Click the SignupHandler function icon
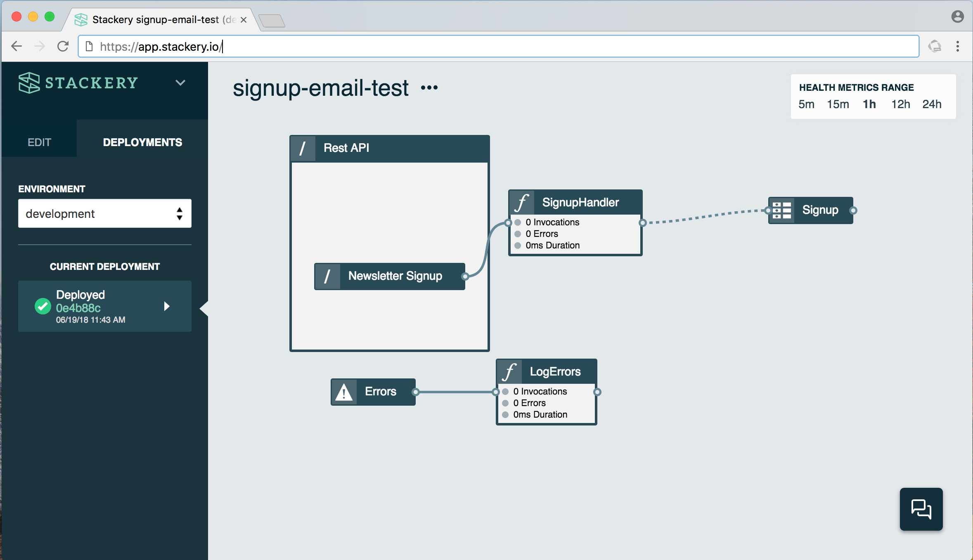The width and height of the screenshot is (973, 560). (522, 202)
